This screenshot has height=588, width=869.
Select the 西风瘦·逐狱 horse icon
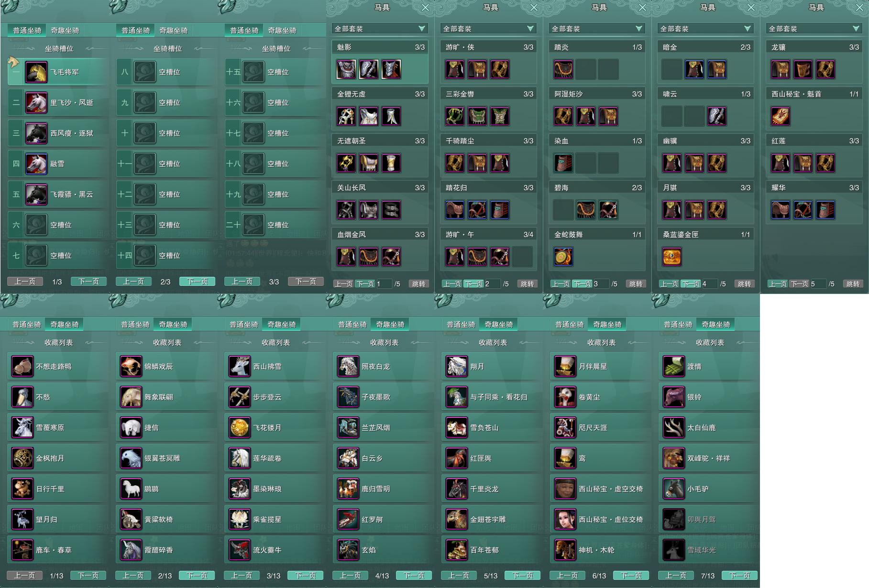36,133
